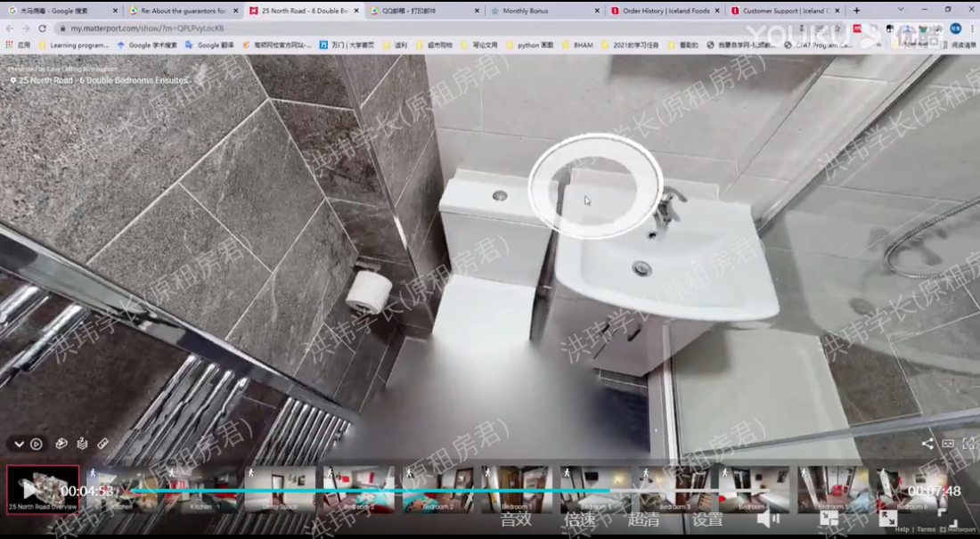
Task: Play the Matterport guided tour
Action: click(37, 444)
